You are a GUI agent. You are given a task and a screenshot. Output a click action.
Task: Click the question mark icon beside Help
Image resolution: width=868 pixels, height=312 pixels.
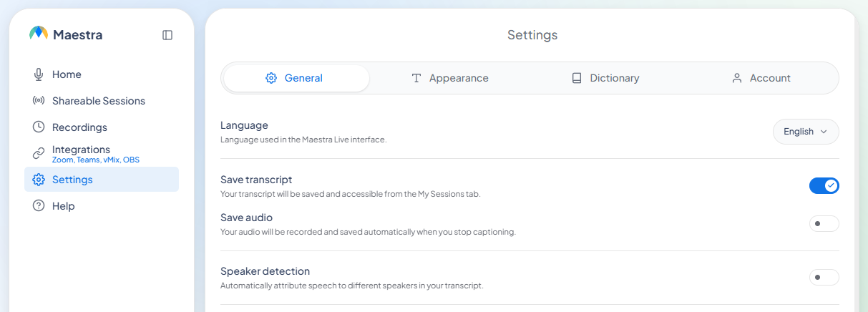(x=39, y=206)
